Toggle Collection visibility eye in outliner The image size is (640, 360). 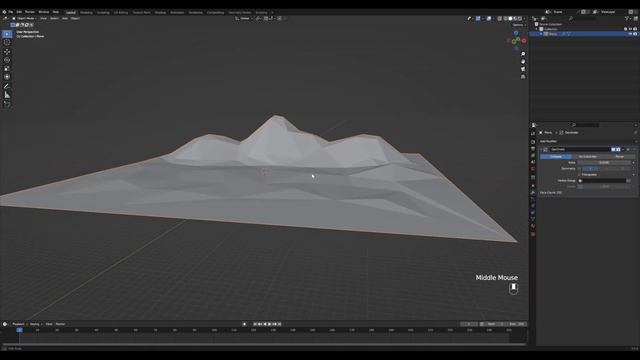630,29
